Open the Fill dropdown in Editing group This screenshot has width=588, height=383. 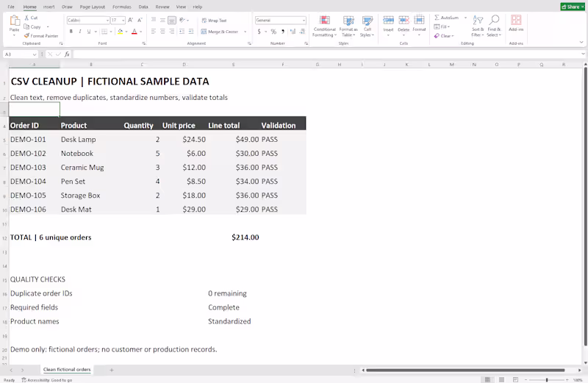pos(442,26)
